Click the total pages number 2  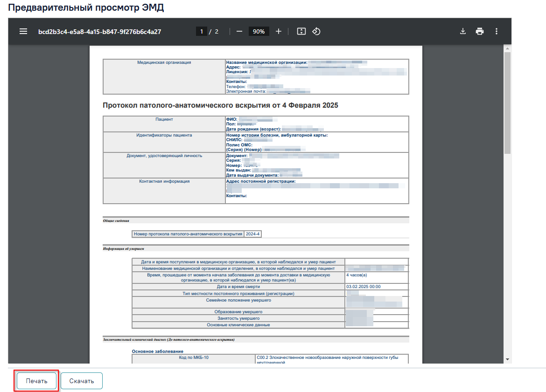[217, 32]
